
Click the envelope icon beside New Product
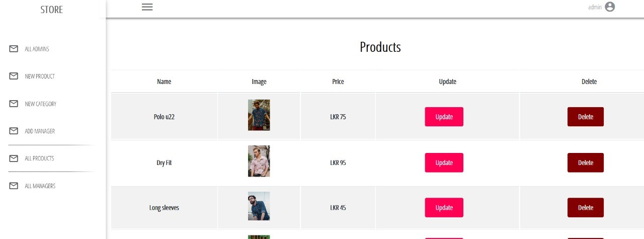tap(14, 76)
